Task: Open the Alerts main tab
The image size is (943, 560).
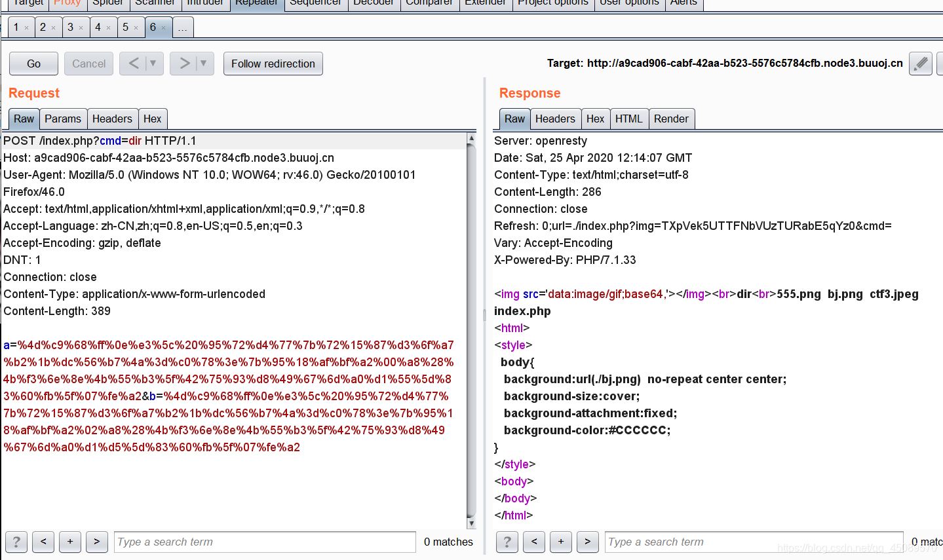Action: pos(683,3)
